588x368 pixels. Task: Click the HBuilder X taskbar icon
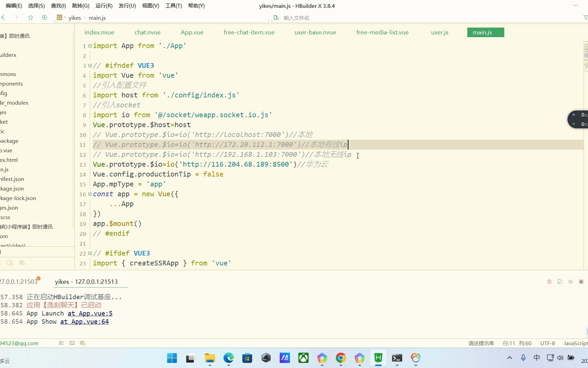pyautogui.click(x=378, y=358)
